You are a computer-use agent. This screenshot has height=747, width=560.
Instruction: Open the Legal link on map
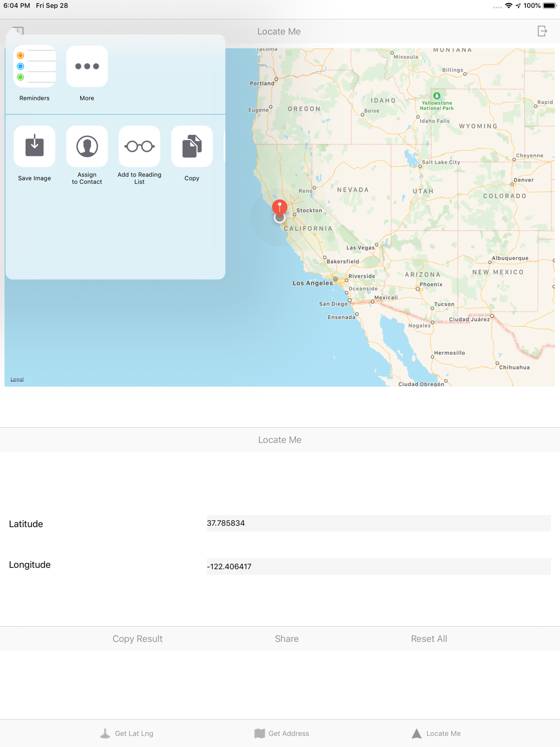tap(17, 379)
